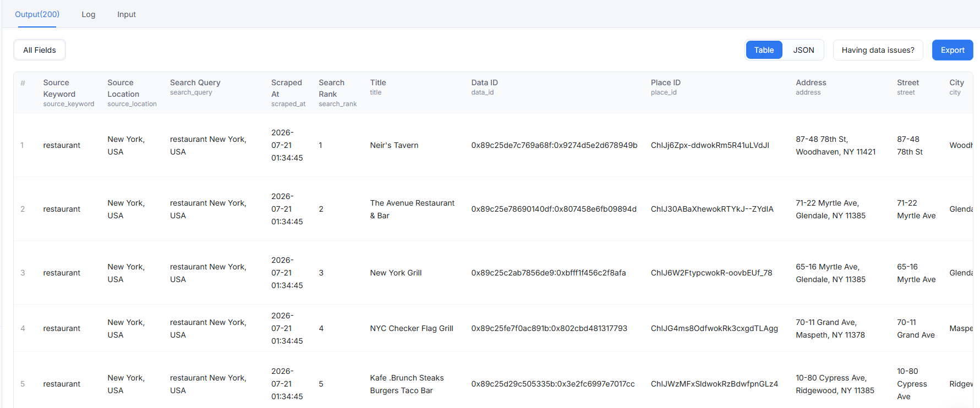Export the results data
The width and height of the screenshot is (980, 408).
[952, 50]
